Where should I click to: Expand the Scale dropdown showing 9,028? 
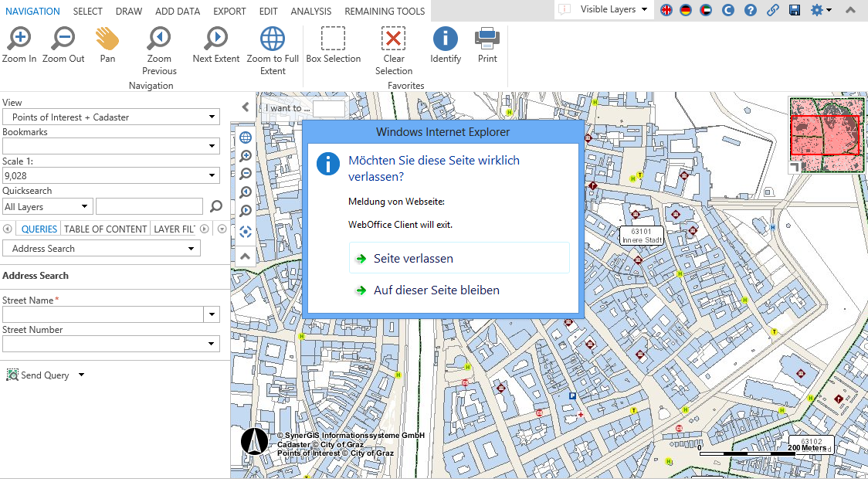(x=212, y=176)
